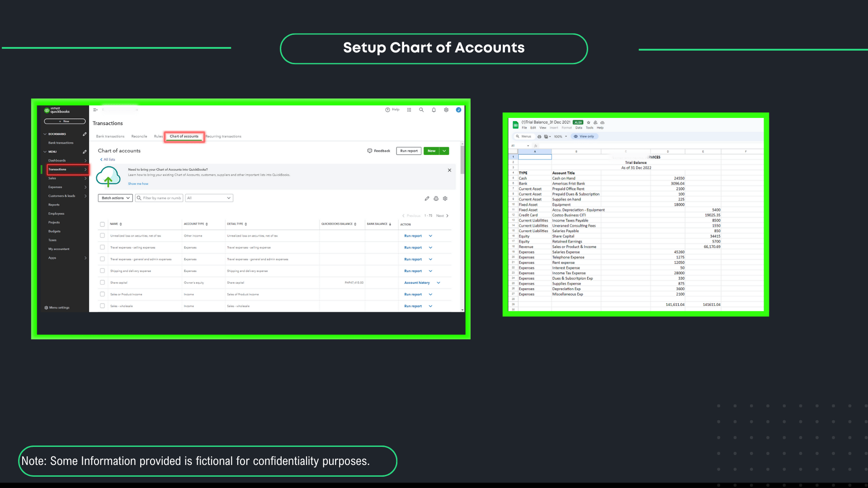This screenshot has height=488, width=868.
Task: Click the pencil edit icon above table
Action: [x=427, y=198]
